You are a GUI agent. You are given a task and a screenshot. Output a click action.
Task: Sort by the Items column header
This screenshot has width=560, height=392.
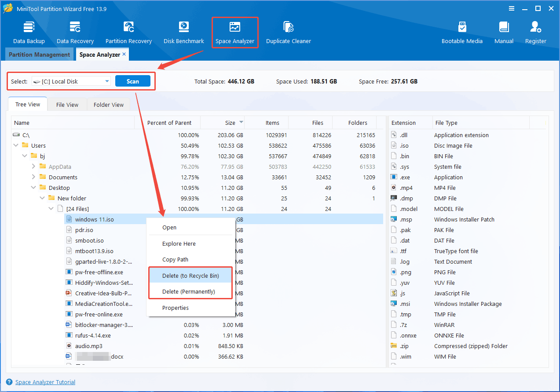266,123
